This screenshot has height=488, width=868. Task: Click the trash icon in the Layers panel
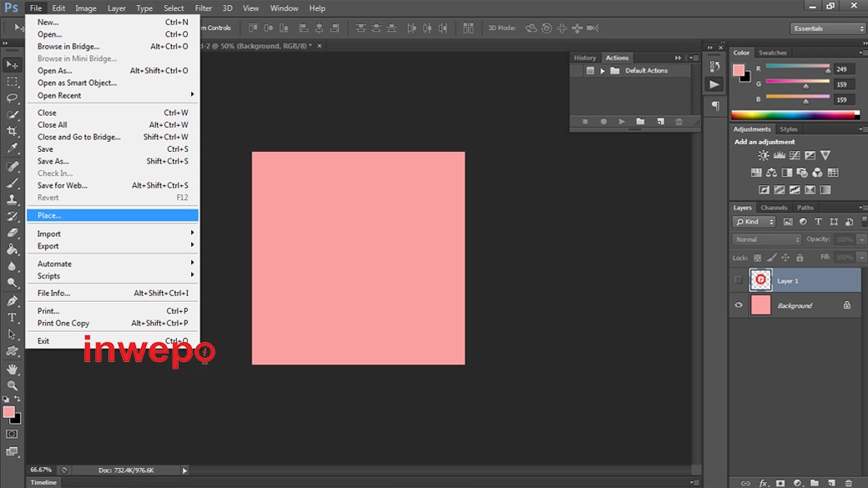[x=849, y=483]
